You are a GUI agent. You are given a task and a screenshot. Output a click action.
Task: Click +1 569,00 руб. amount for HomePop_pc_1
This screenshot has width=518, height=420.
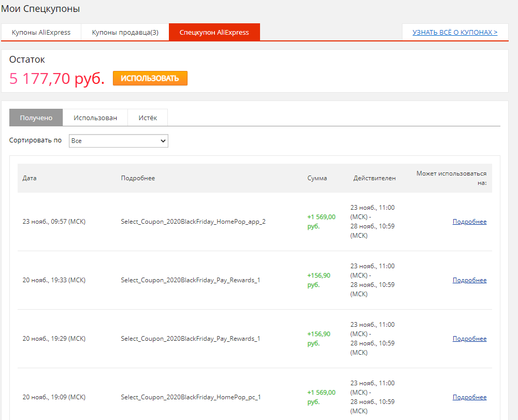[x=321, y=397]
